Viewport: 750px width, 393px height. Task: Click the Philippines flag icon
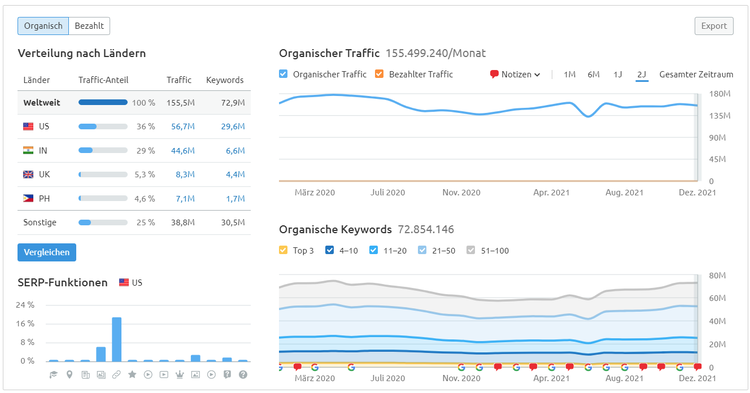click(28, 198)
